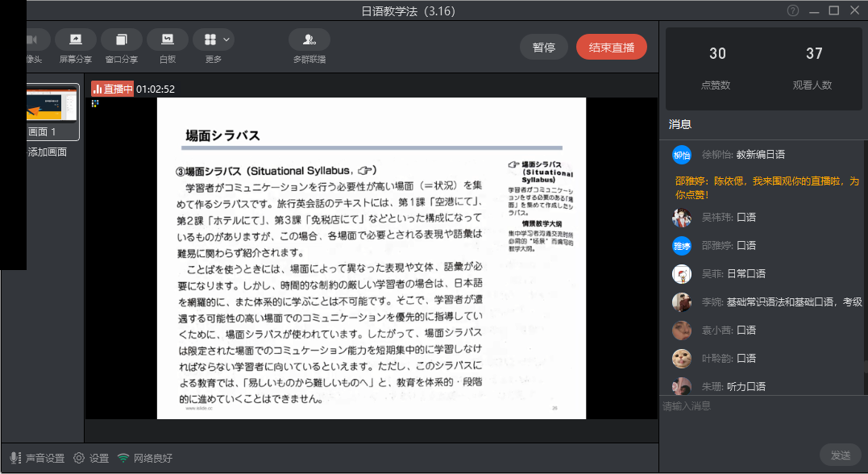Pause the live stream with 暂停
The image size is (868, 474).
tap(544, 48)
